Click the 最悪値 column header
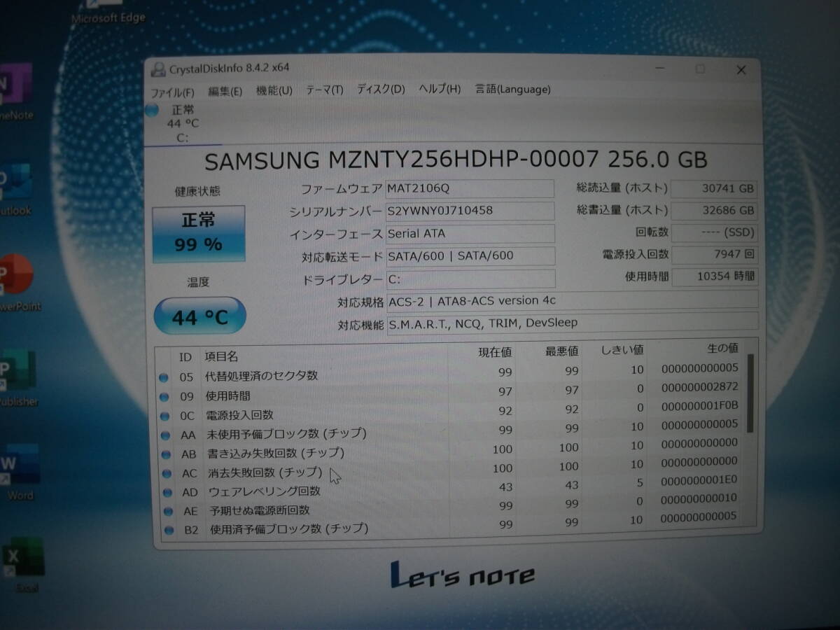 tap(561, 350)
